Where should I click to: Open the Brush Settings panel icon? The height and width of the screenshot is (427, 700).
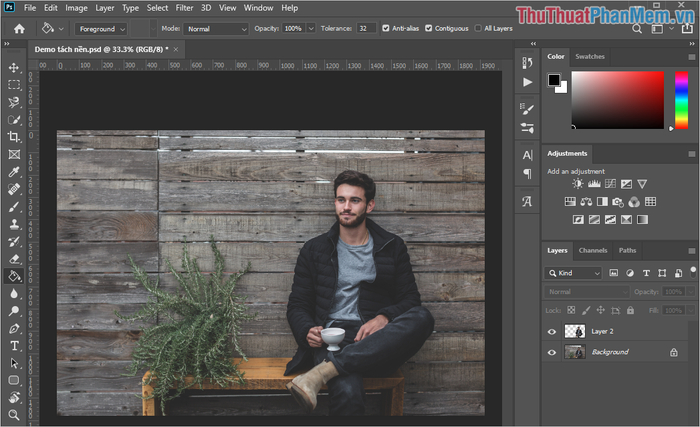(527, 109)
